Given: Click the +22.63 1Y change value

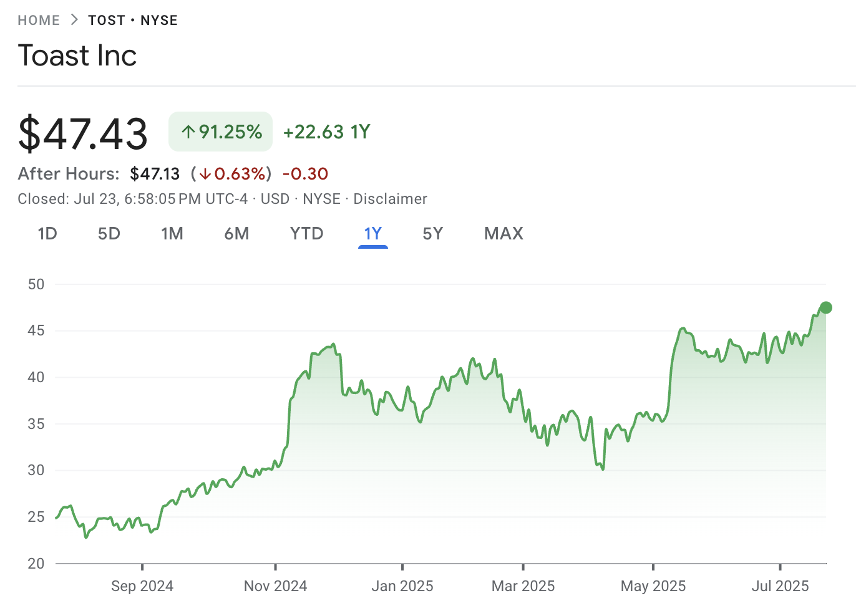Looking at the screenshot, I should tap(327, 132).
